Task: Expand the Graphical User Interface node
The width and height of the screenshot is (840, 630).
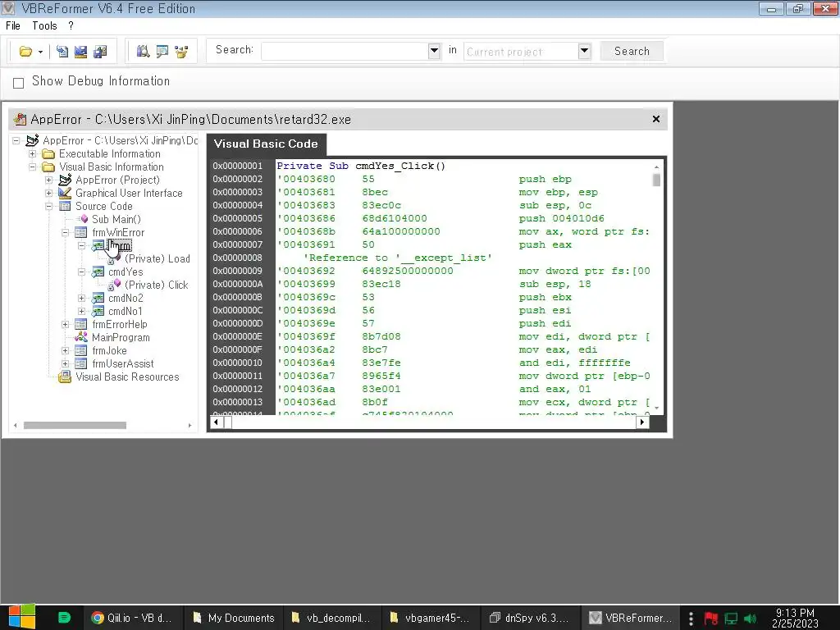Action: click(48, 194)
